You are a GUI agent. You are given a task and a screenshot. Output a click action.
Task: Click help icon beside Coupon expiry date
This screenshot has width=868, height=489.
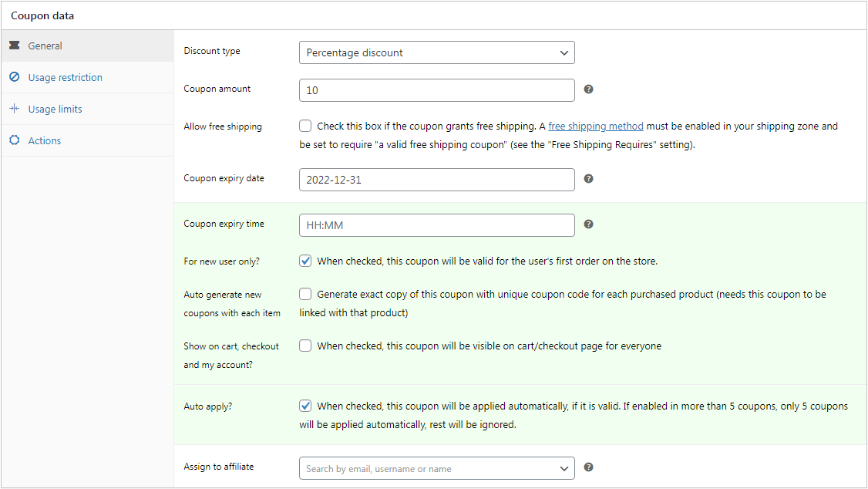click(588, 179)
